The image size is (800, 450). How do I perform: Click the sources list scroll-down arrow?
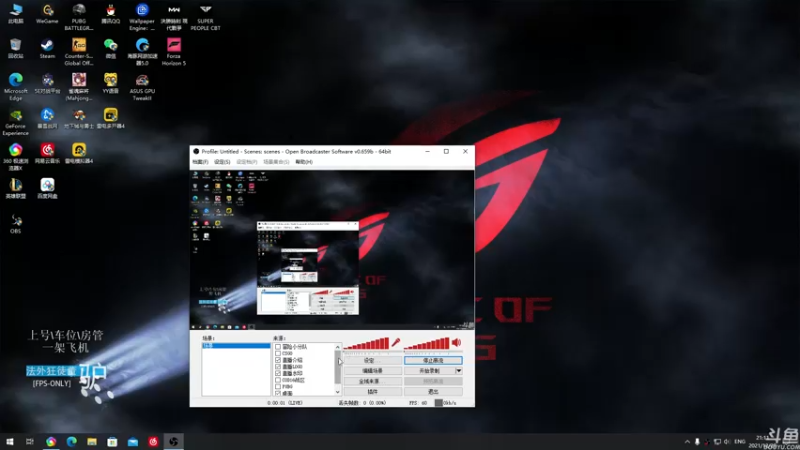coord(337,392)
